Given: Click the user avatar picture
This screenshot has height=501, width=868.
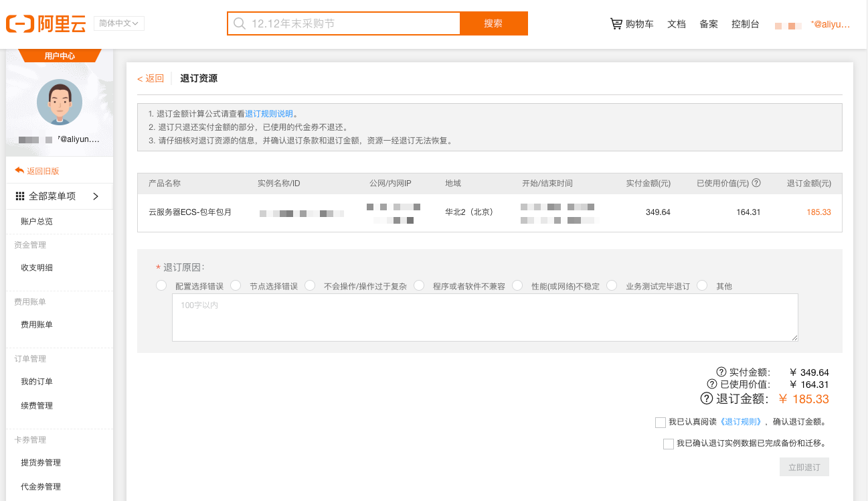Looking at the screenshot, I should pyautogui.click(x=60, y=102).
